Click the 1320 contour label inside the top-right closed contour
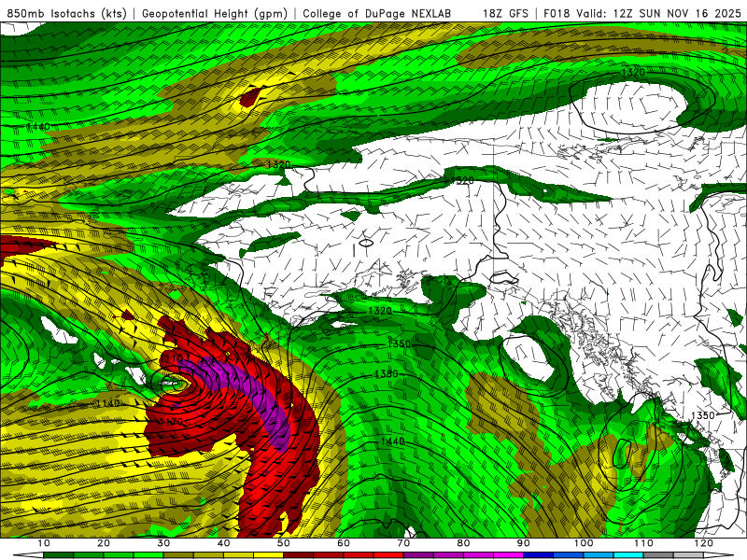The width and height of the screenshot is (747, 560). [633, 73]
